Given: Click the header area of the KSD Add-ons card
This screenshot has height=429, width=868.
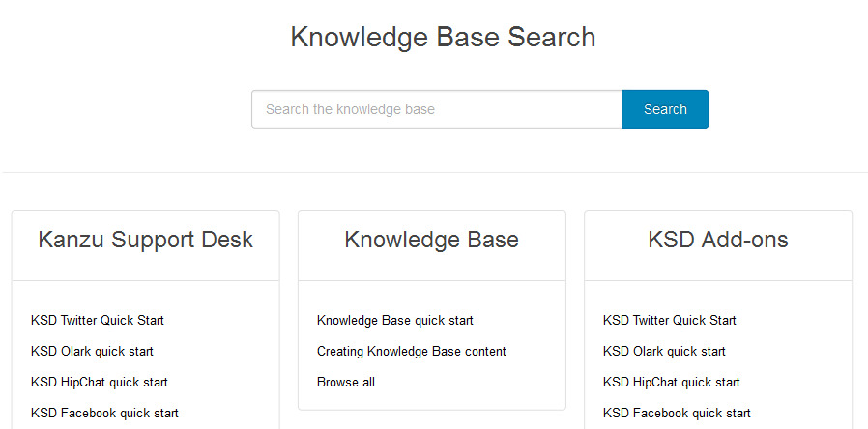Looking at the screenshot, I should (x=718, y=245).
